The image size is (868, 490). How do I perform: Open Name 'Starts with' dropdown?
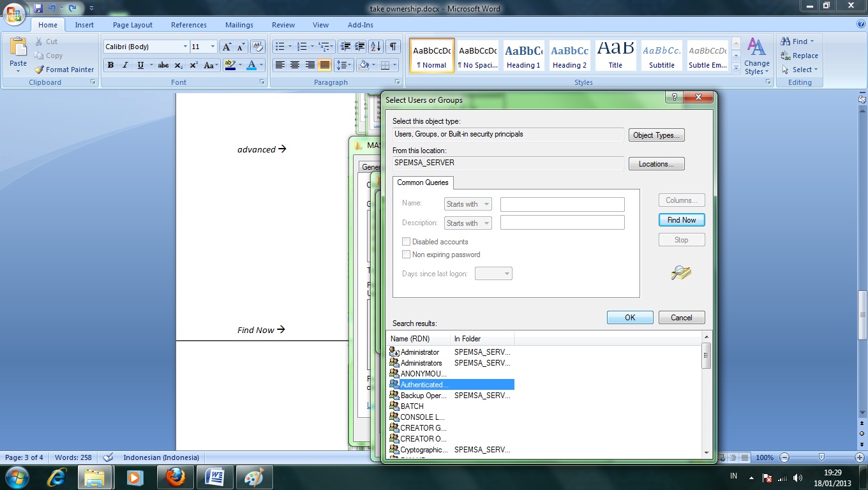[x=468, y=204]
